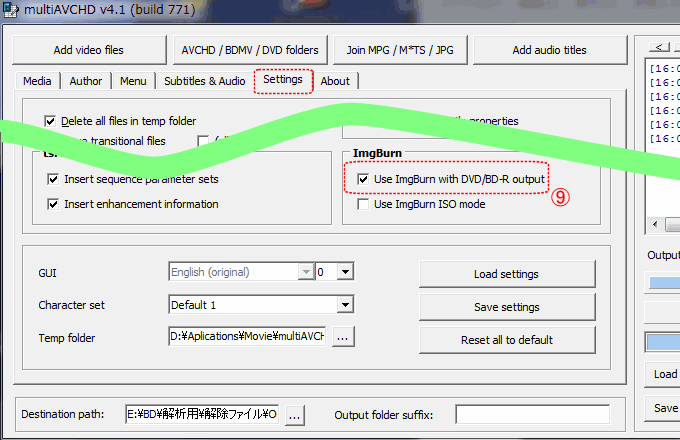Screen dimensions: 680x440
Task: Browse for the Destination path folder
Action: (294, 414)
